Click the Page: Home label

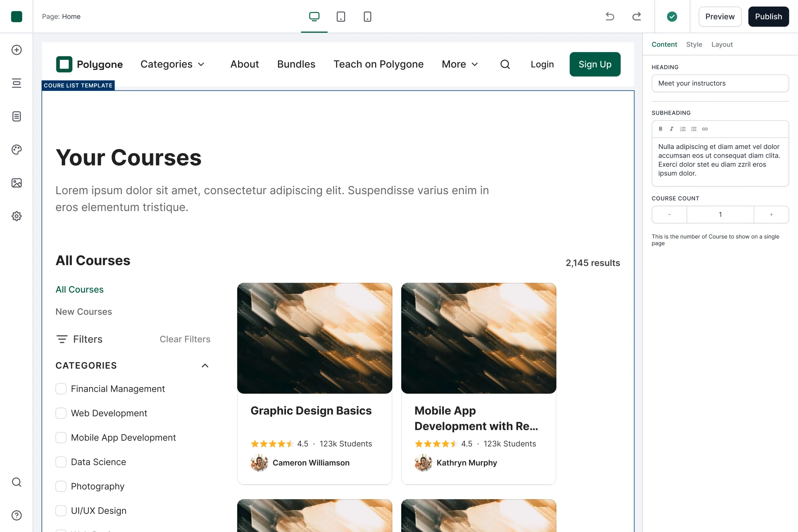61,16
